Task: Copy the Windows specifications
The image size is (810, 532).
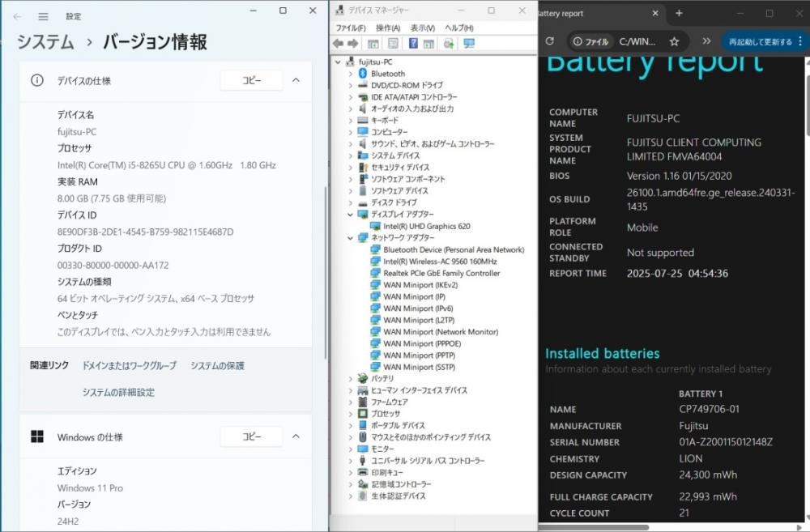Action: (x=252, y=437)
